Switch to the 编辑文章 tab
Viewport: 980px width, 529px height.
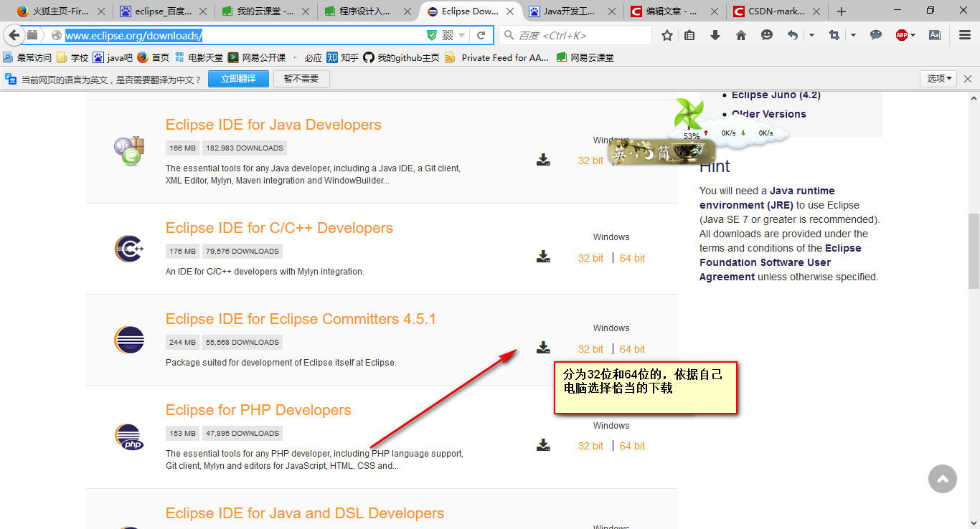(674, 11)
